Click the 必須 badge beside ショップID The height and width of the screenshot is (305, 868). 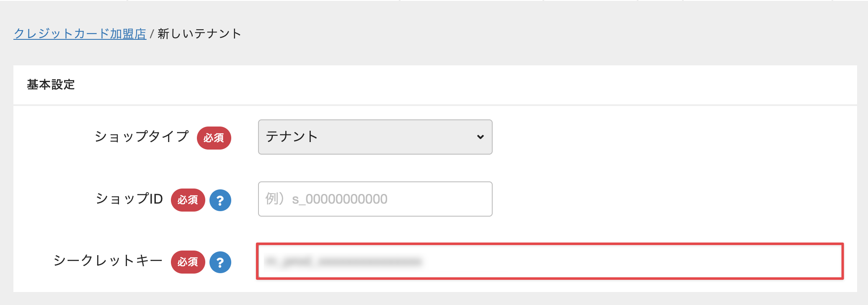coord(188,200)
